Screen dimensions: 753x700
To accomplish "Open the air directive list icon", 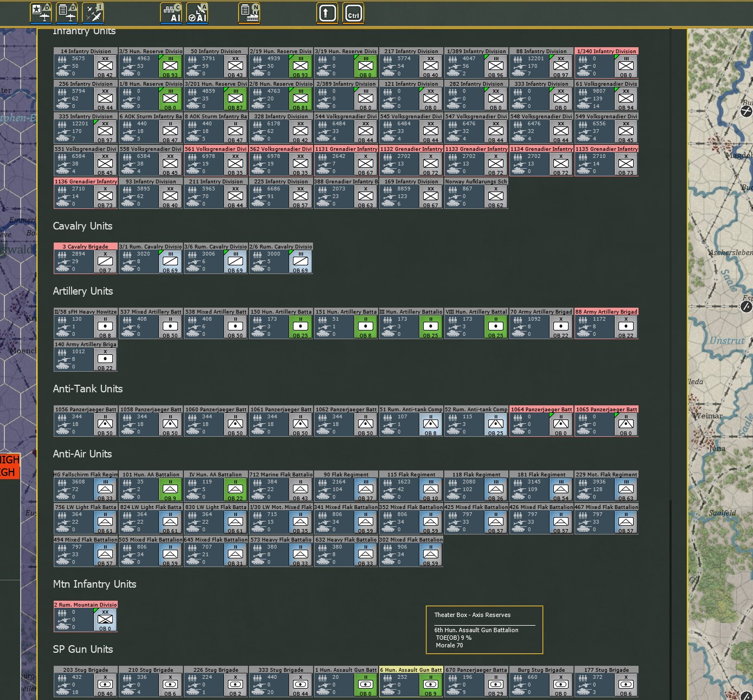I will coord(67,12).
